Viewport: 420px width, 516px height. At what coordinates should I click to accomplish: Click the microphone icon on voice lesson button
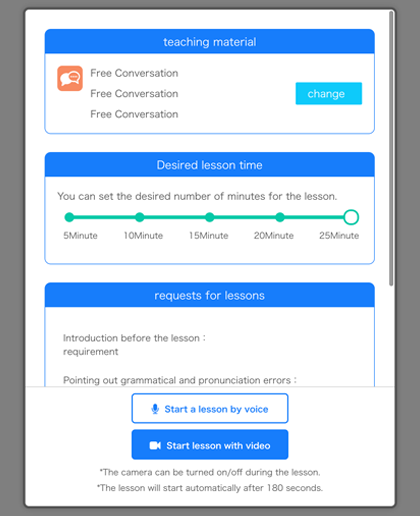pos(155,409)
